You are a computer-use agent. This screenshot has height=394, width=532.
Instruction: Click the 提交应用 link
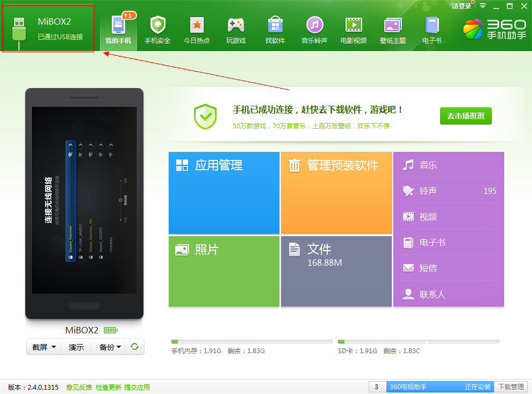136,387
